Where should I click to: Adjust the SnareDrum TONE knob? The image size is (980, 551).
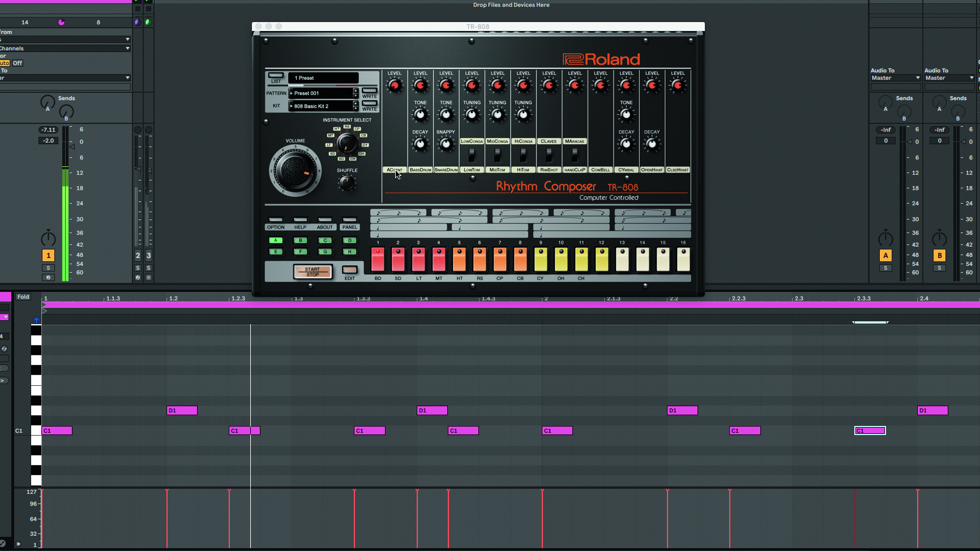446,115
